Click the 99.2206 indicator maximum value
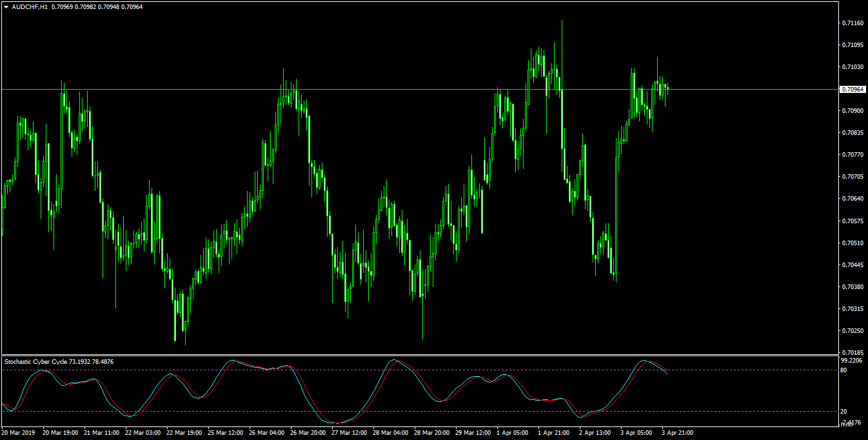868x440 pixels. coord(852,361)
